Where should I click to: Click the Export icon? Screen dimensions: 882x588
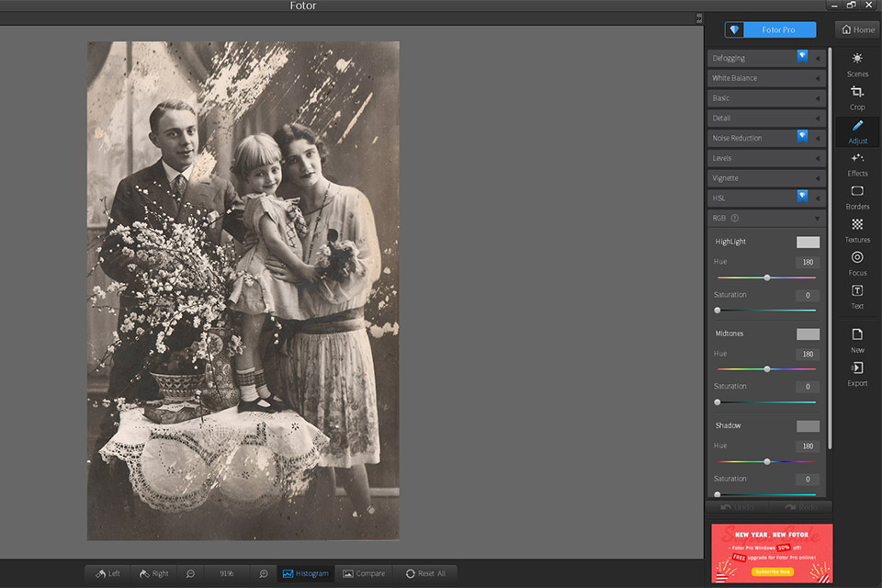[856, 373]
